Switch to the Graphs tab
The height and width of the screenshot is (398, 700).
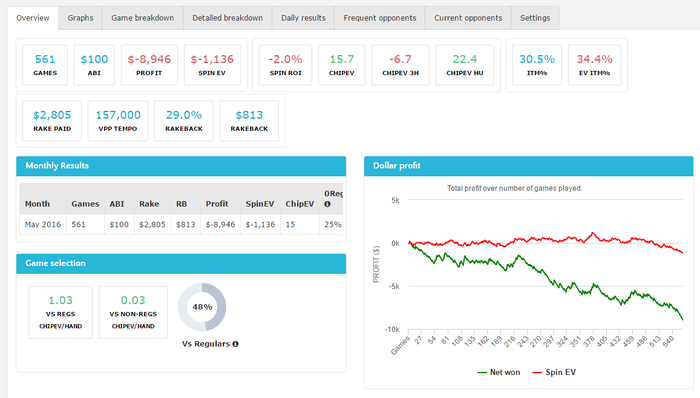80,18
